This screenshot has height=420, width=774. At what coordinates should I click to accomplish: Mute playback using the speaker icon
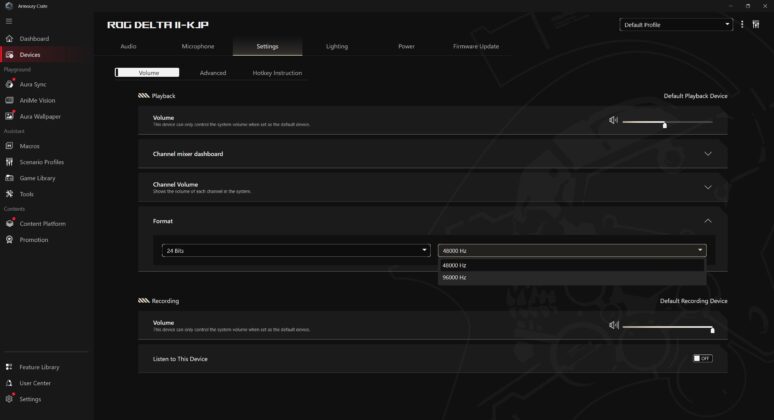613,120
